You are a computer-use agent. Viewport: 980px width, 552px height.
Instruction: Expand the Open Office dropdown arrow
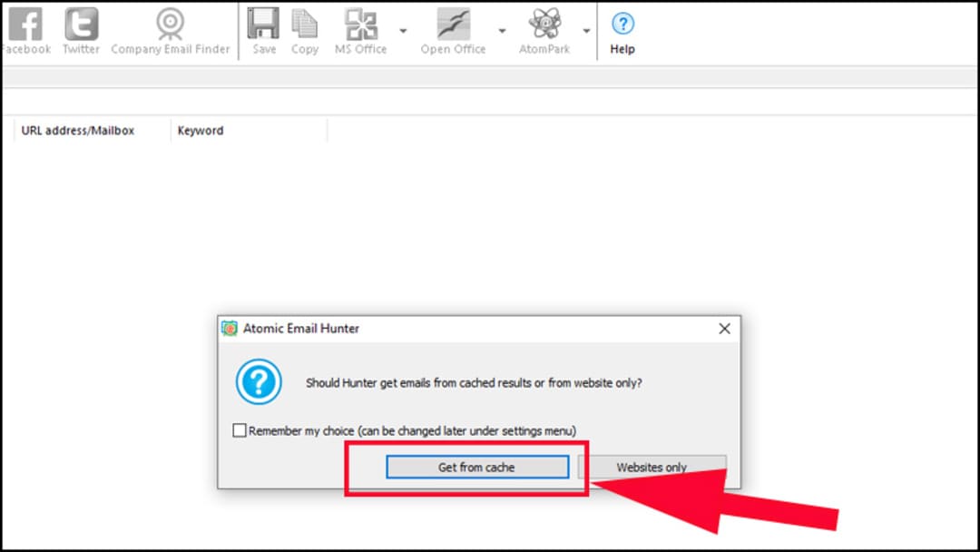pyautogui.click(x=502, y=31)
